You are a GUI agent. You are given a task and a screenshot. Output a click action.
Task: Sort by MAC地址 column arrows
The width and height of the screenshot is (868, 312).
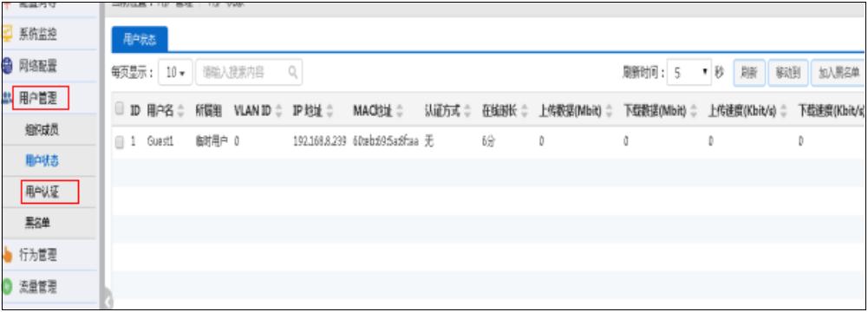point(401,111)
